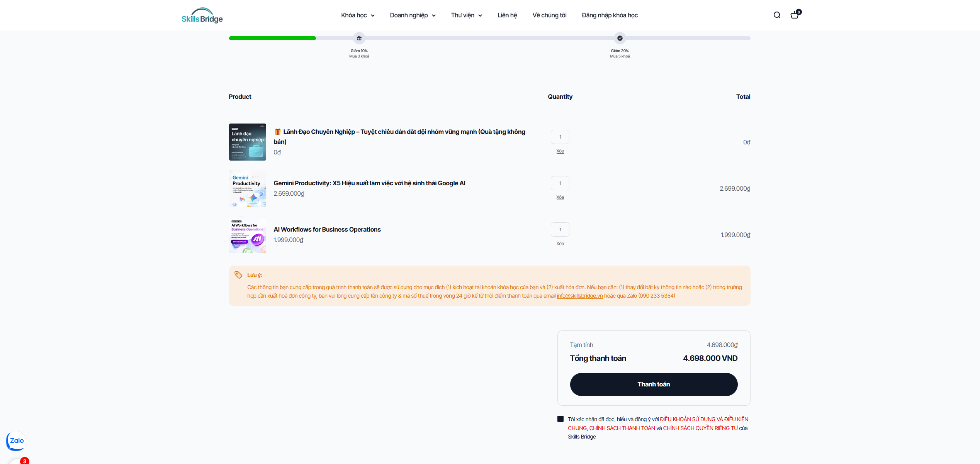The image size is (980, 464).
Task: Click the green discount progress bar
Action: tap(272, 38)
